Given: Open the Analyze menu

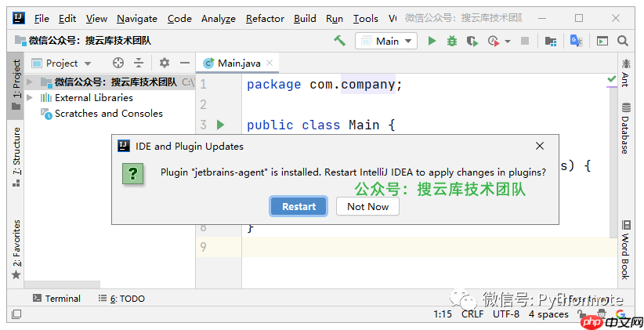Looking at the screenshot, I should pos(218,19).
